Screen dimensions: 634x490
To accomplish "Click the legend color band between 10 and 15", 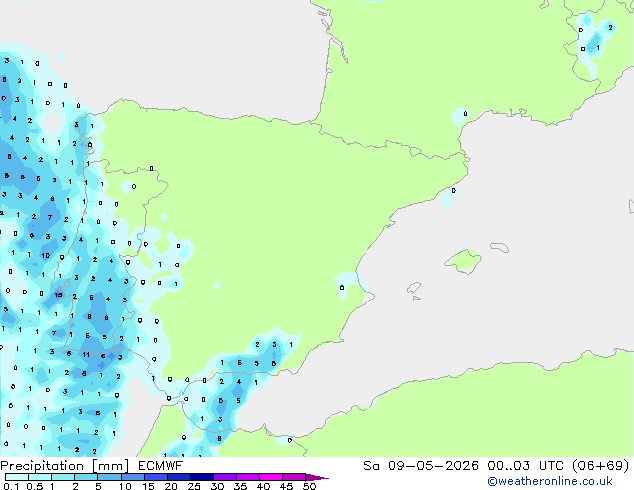I will 132,477.
